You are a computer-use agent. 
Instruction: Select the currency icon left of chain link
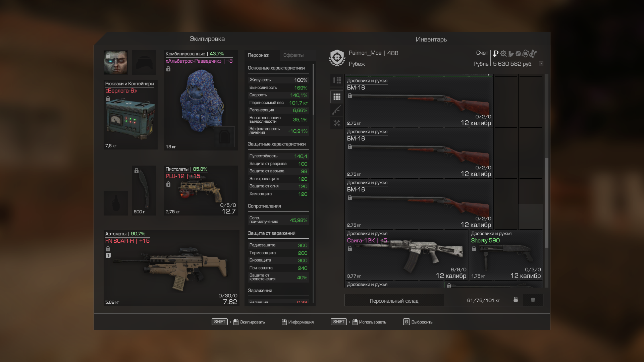click(x=511, y=53)
